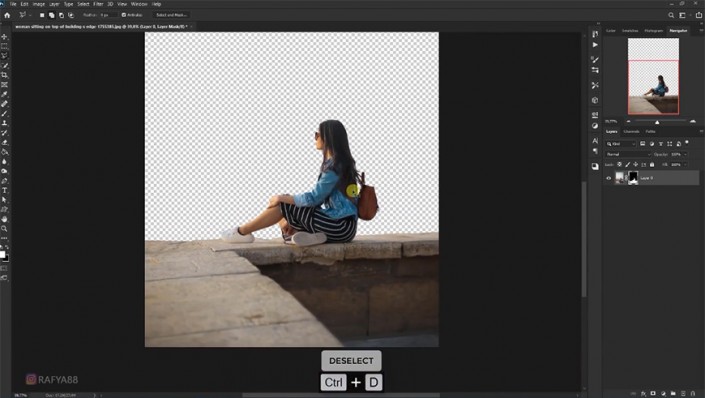The width and height of the screenshot is (705, 398).
Task: Toggle the layer filter on/off switch
Action: pos(687,143)
